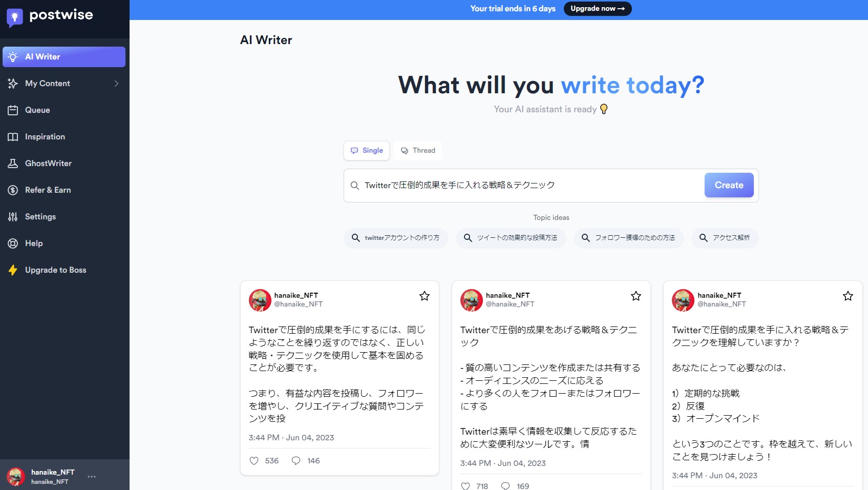Click the heart icon beside 718
This screenshot has width=868, height=490.
tap(465, 486)
